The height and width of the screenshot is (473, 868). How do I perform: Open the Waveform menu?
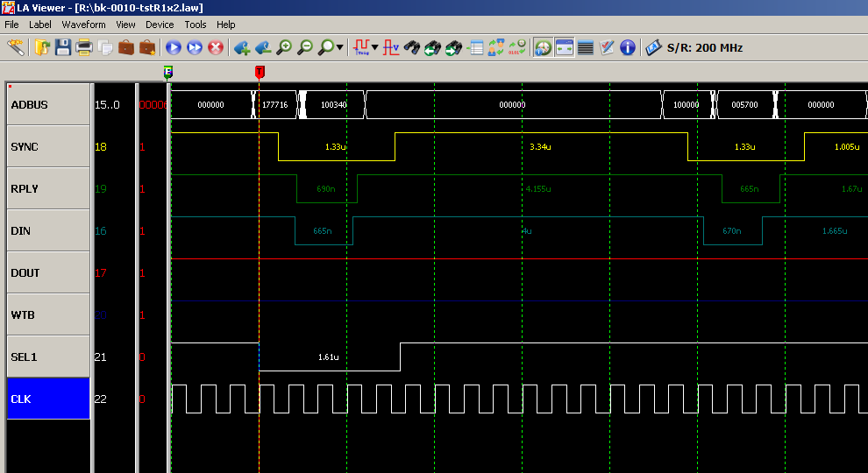(83, 25)
